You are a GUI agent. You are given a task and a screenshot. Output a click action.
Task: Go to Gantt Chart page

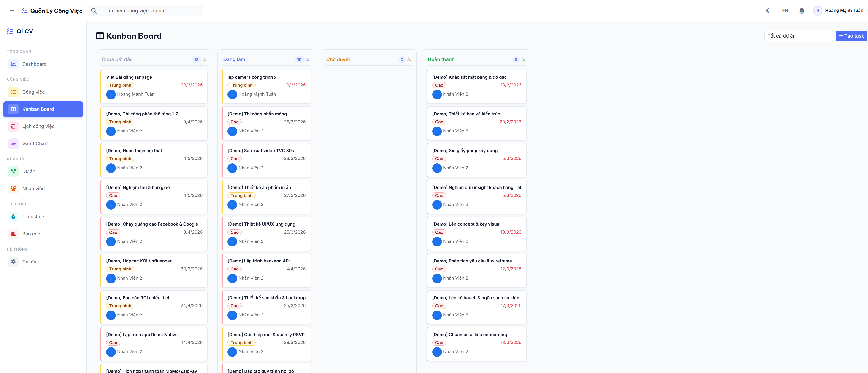point(35,143)
